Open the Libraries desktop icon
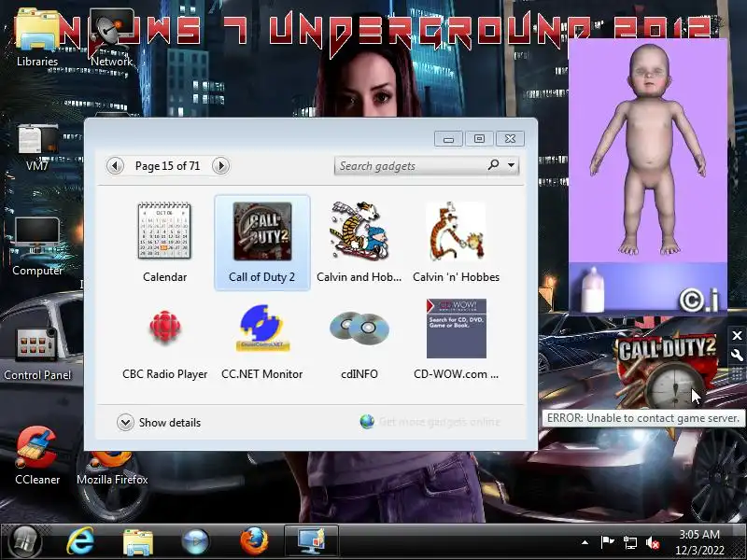The image size is (747, 560). coord(37,38)
